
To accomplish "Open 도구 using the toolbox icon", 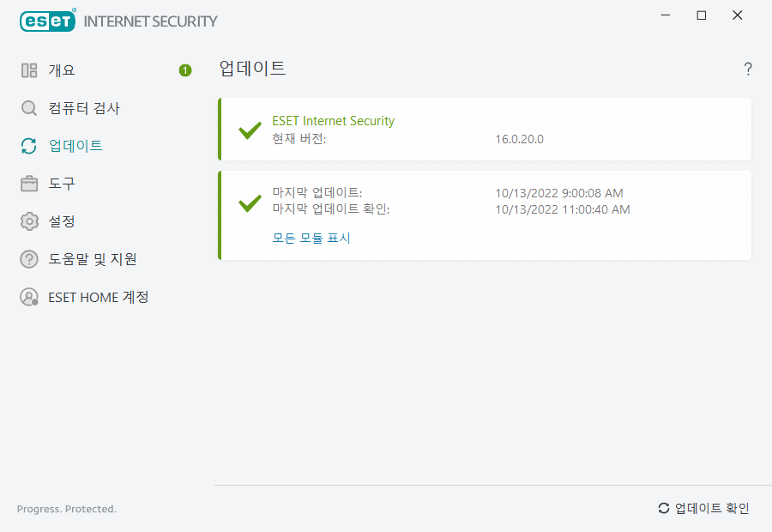I will (x=27, y=184).
